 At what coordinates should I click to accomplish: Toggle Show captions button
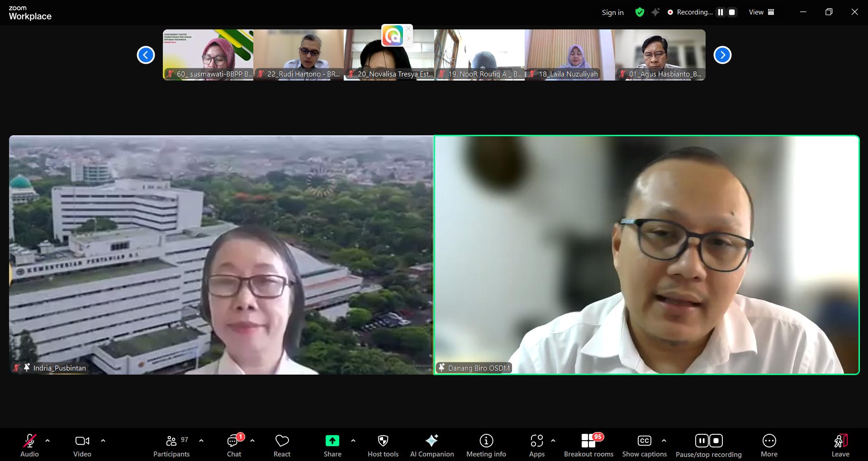tap(644, 445)
